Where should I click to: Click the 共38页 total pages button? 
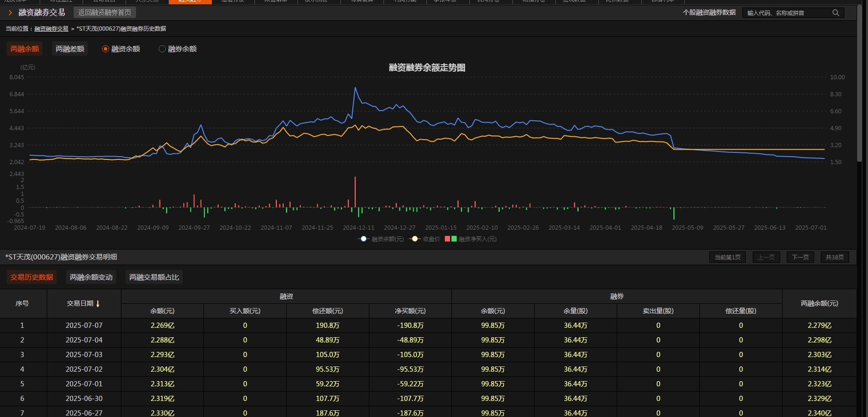click(x=834, y=257)
